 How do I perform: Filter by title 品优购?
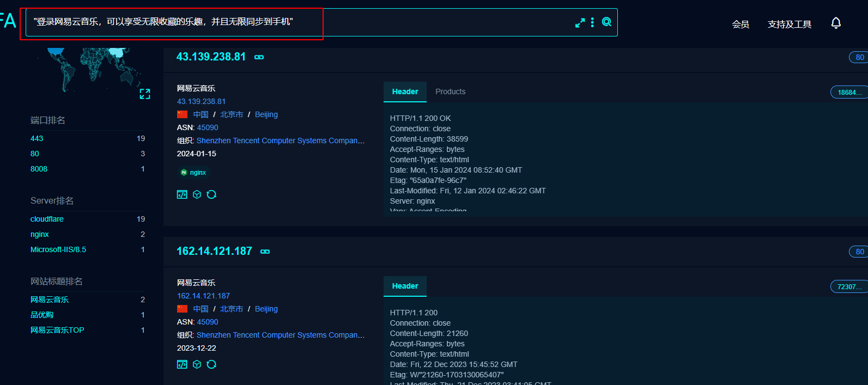pos(42,315)
